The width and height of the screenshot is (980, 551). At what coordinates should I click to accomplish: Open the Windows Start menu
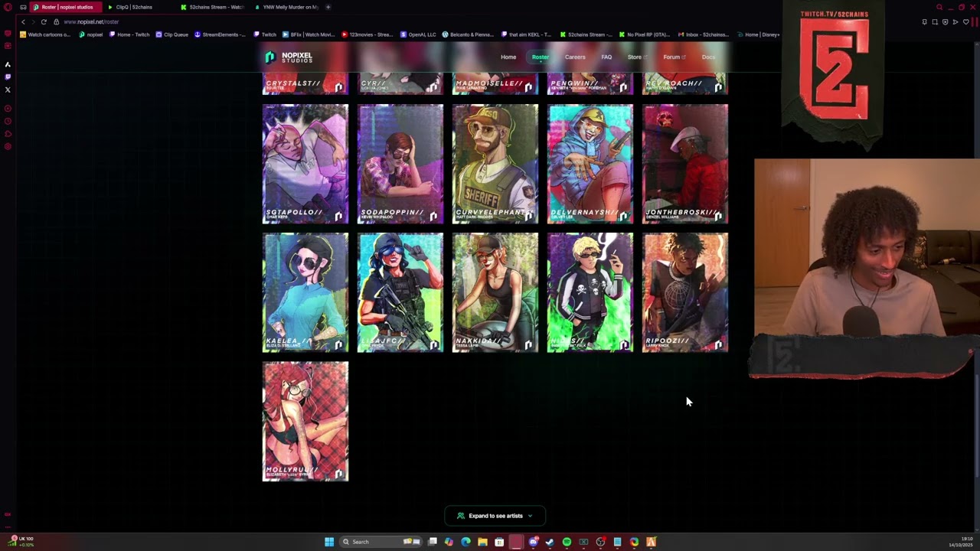tap(329, 542)
